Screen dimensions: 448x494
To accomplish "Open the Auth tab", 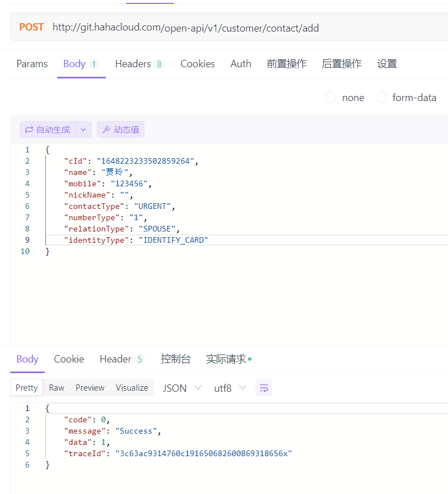I will 241,64.
